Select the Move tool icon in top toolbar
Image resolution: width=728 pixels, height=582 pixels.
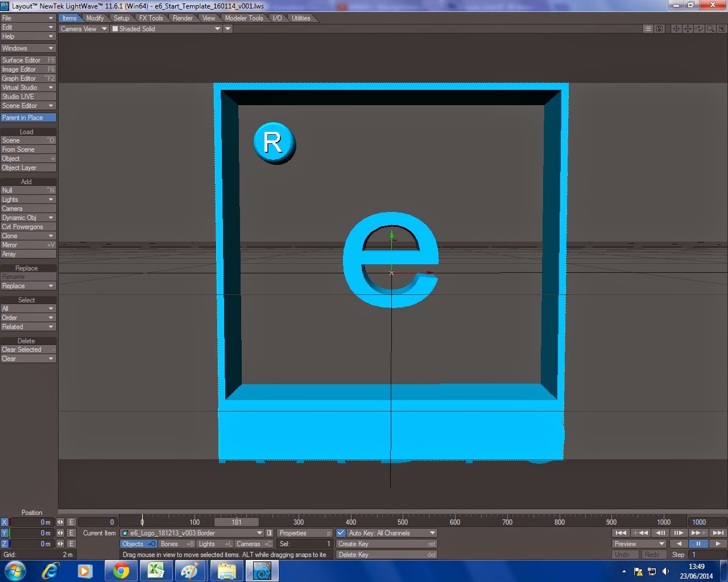tap(688, 28)
